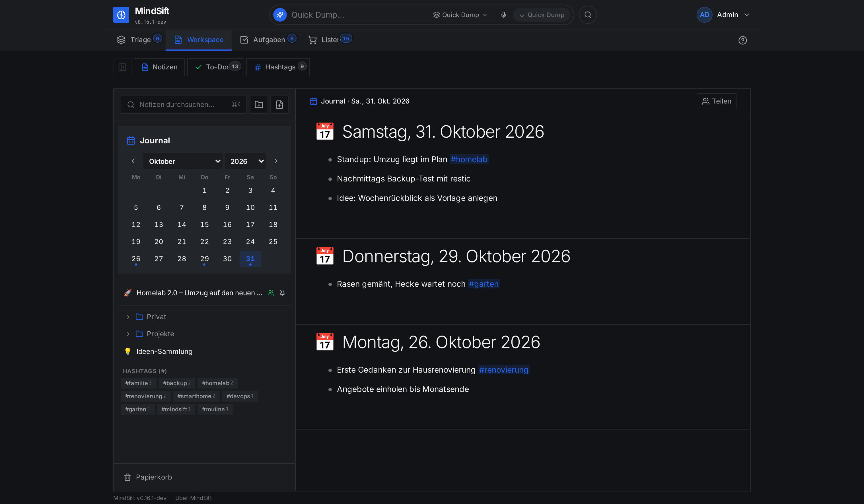Select the Hashtags sub-tab
The image size is (864, 504).
[x=278, y=67]
